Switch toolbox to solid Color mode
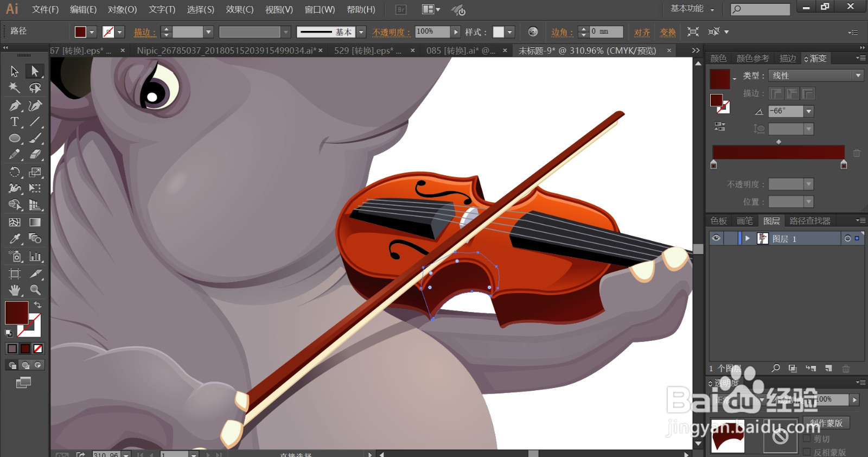Image resolution: width=868 pixels, height=457 pixels. point(12,348)
